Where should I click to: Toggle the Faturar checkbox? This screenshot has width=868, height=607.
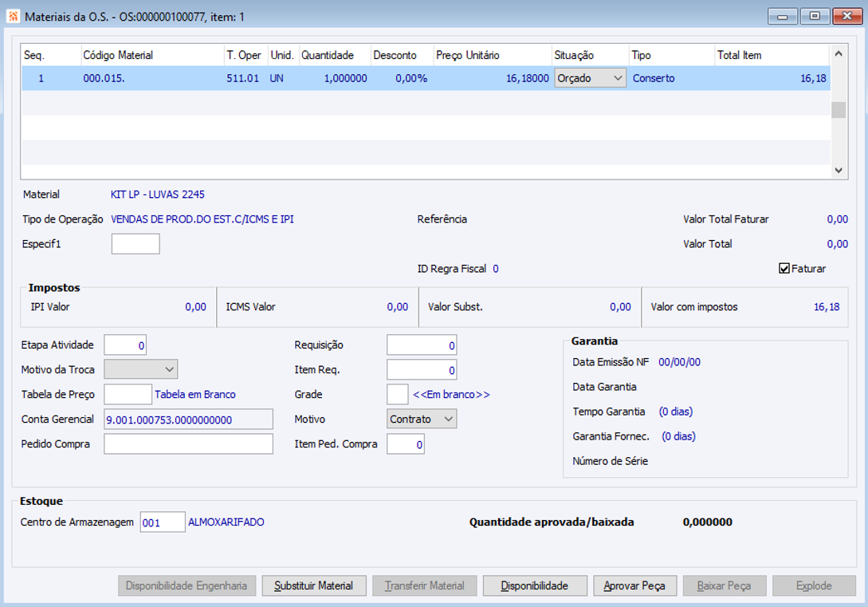point(784,269)
